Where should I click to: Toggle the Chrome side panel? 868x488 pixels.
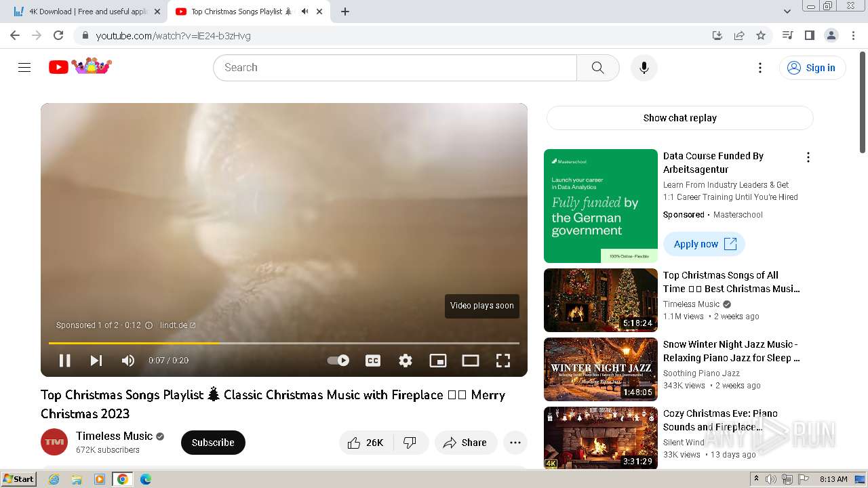pos(809,35)
